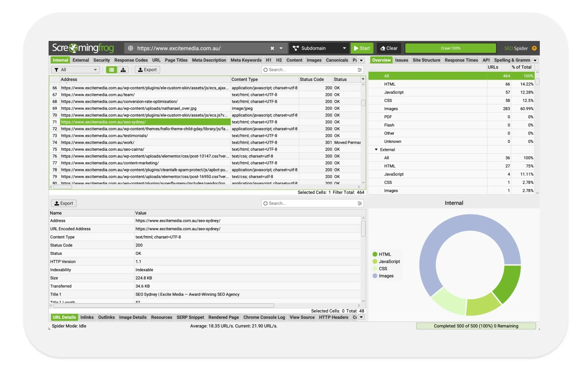Clear the crawl data
The height and width of the screenshot is (370, 588).
(389, 48)
